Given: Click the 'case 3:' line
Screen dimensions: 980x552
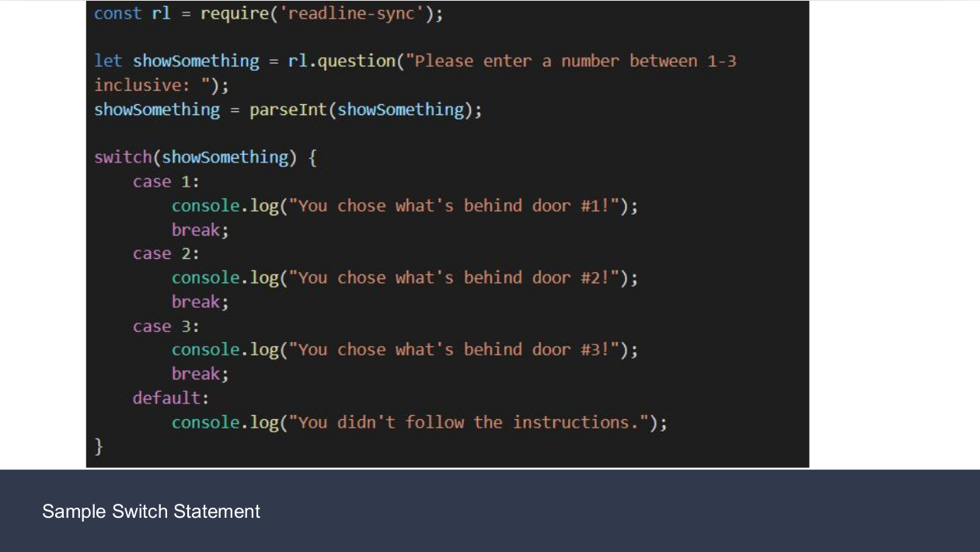Looking at the screenshot, I should click(x=166, y=327).
